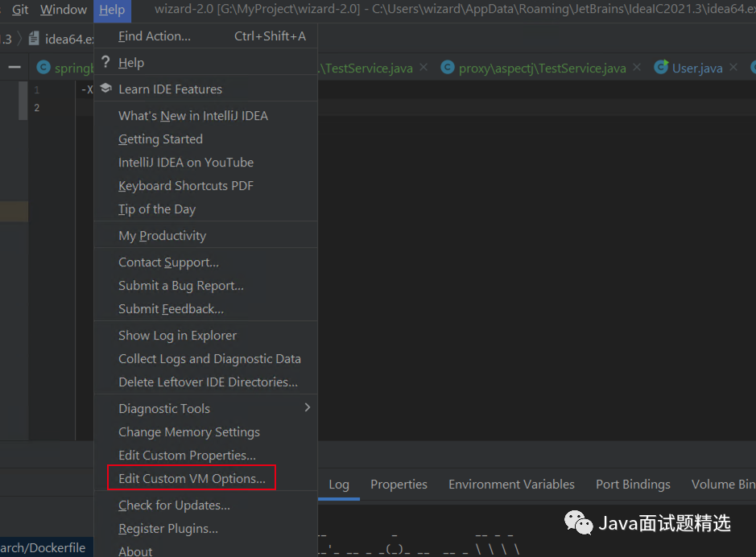Select Collect Logs and Diagnostic Data
This screenshot has width=756, height=557.
206,359
